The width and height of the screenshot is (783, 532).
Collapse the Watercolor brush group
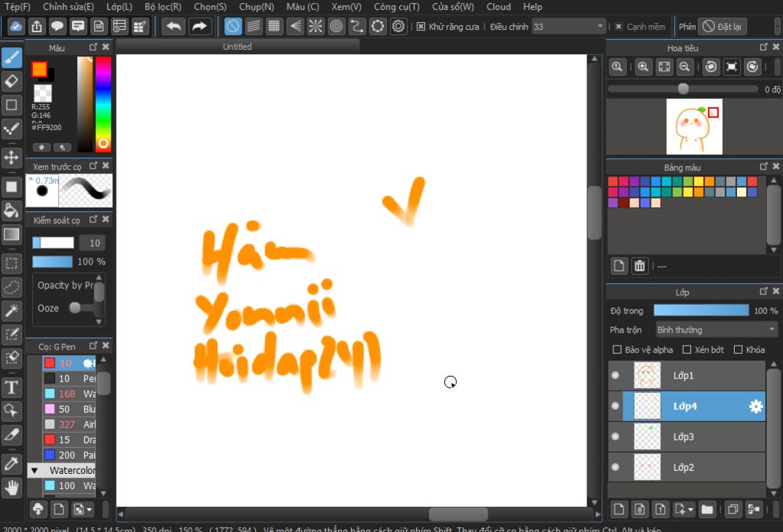(34, 470)
